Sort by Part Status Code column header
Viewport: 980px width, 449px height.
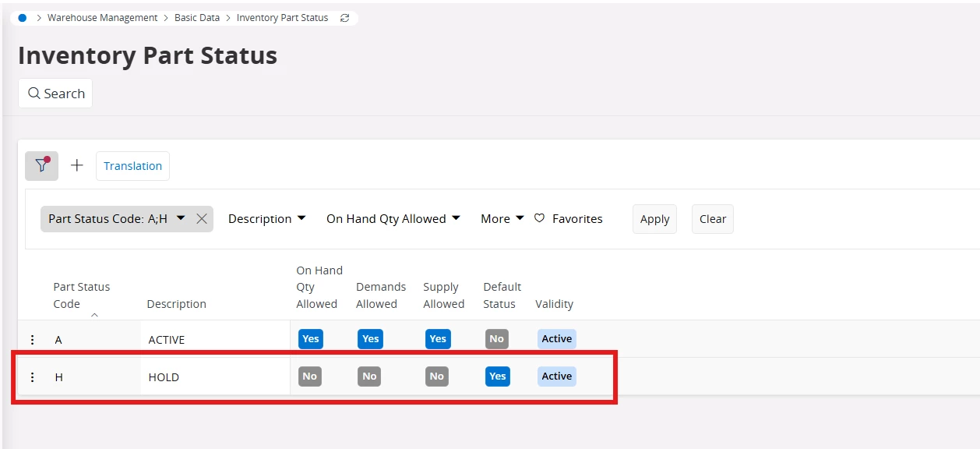click(82, 295)
